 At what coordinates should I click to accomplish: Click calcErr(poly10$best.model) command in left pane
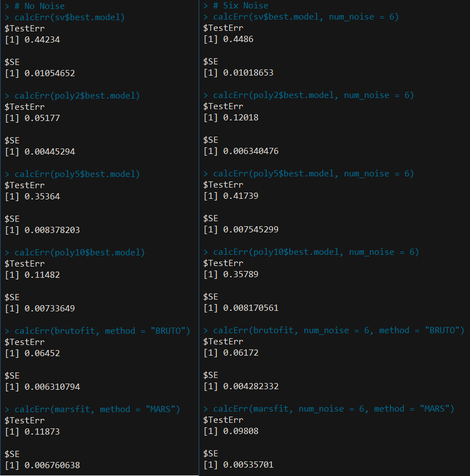coord(79,253)
